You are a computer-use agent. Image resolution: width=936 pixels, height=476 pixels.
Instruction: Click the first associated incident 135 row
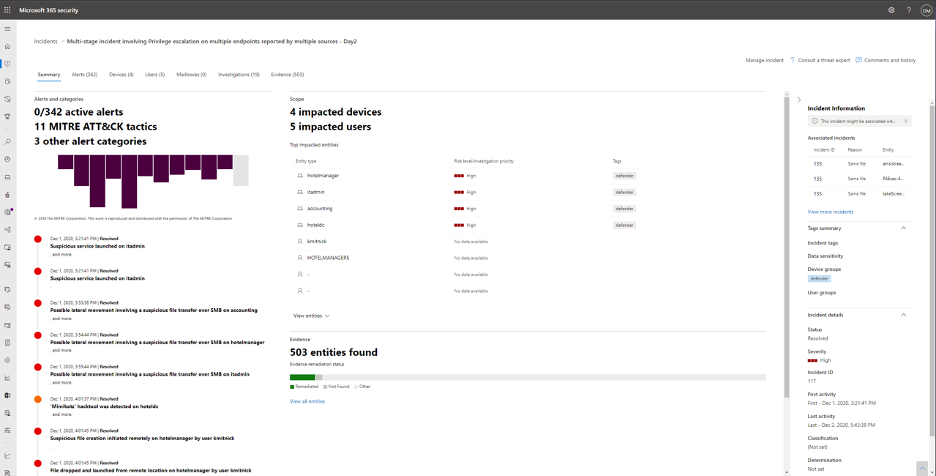860,162
